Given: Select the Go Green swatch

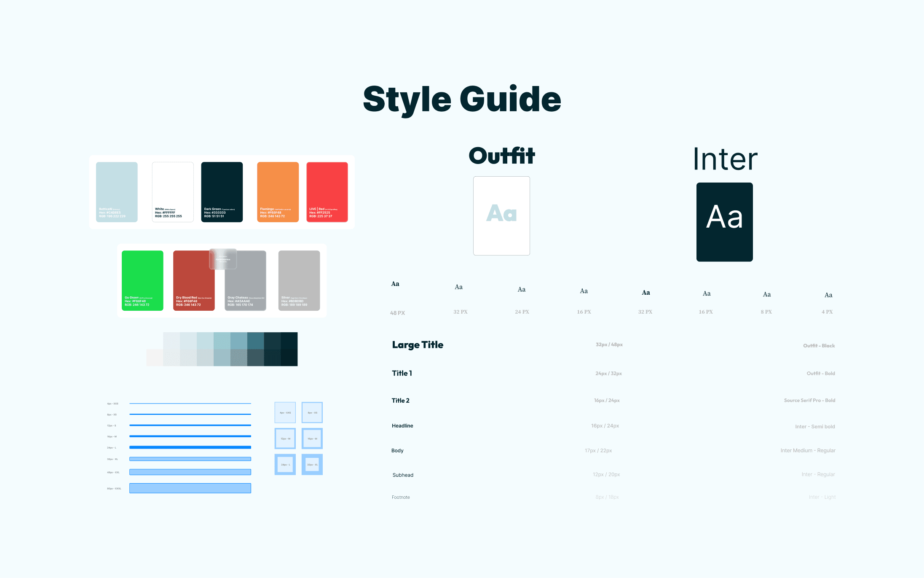Looking at the screenshot, I should pos(142,280).
